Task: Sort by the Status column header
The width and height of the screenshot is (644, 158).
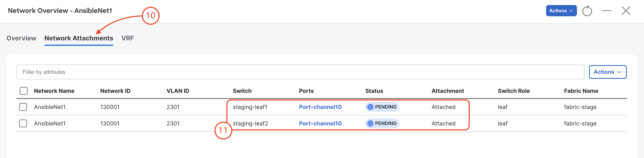Action: pyautogui.click(x=374, y=91)
